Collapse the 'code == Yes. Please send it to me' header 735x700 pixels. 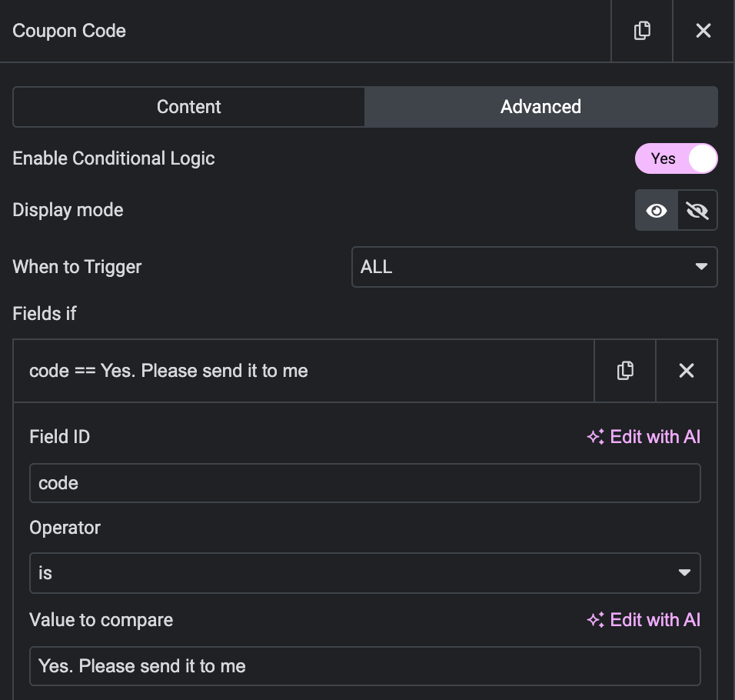(x=303, y=371)
